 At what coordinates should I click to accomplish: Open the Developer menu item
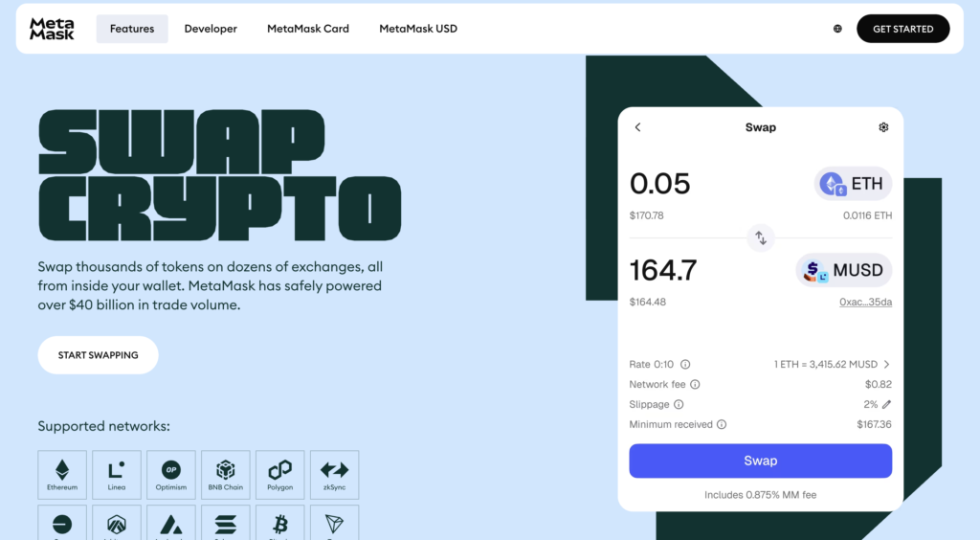[211, 29]
